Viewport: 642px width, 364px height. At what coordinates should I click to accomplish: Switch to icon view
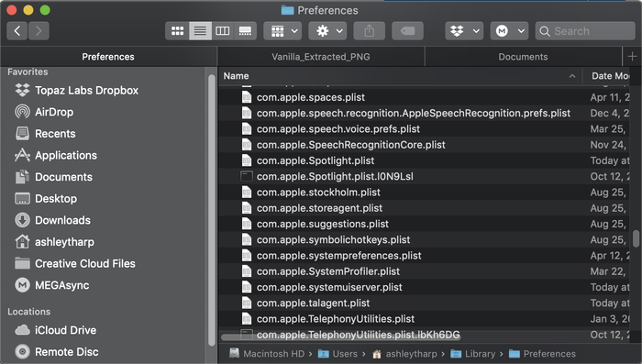(177, 30)
